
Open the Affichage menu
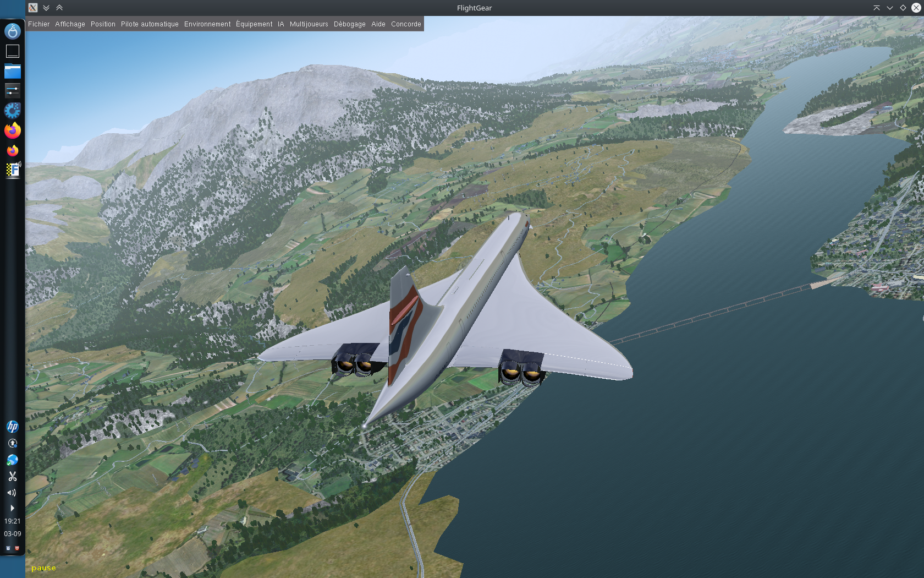(70, 24)
